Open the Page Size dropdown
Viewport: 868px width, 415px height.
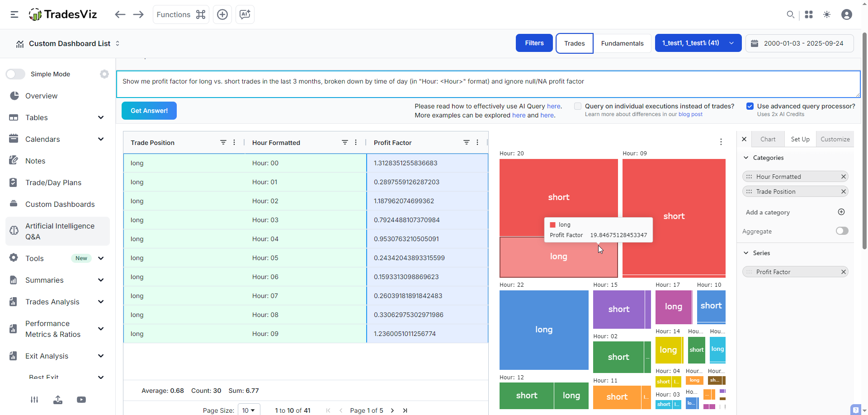pos(249,410)
